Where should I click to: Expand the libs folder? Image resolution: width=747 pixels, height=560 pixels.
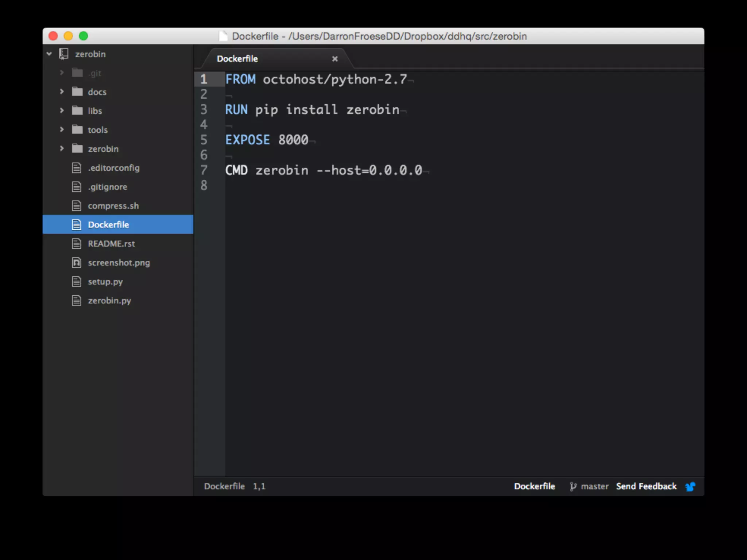tap(62, 110)
